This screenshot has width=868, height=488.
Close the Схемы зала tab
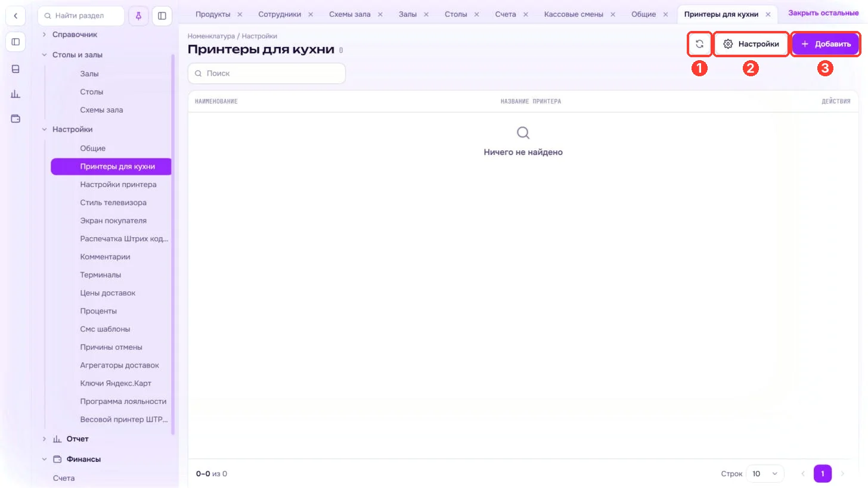[380, 14]
